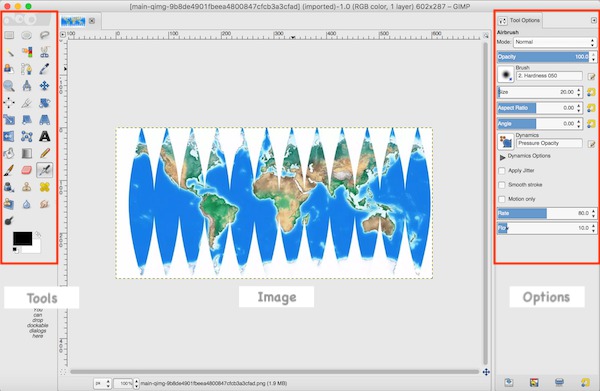Select the Ellipse Select tool
This screenshot has width=600, height=391.
tap(26, 36)
